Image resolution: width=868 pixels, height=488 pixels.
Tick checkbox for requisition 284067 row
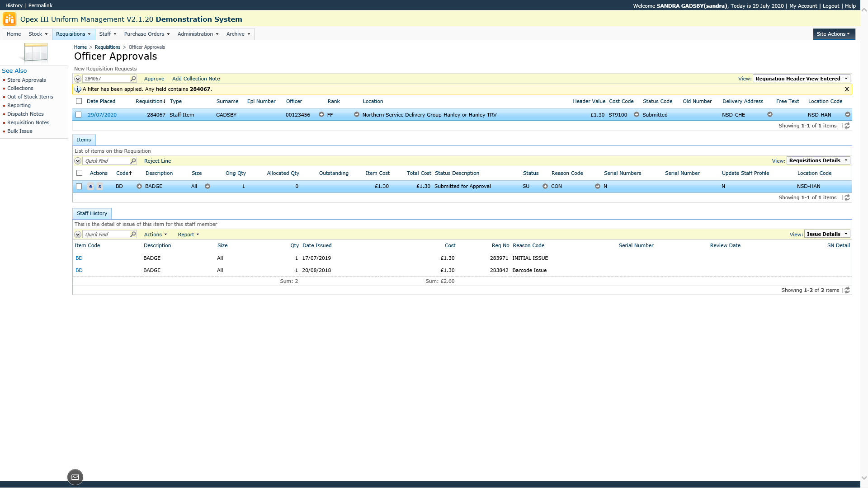[x=79, y=115]
